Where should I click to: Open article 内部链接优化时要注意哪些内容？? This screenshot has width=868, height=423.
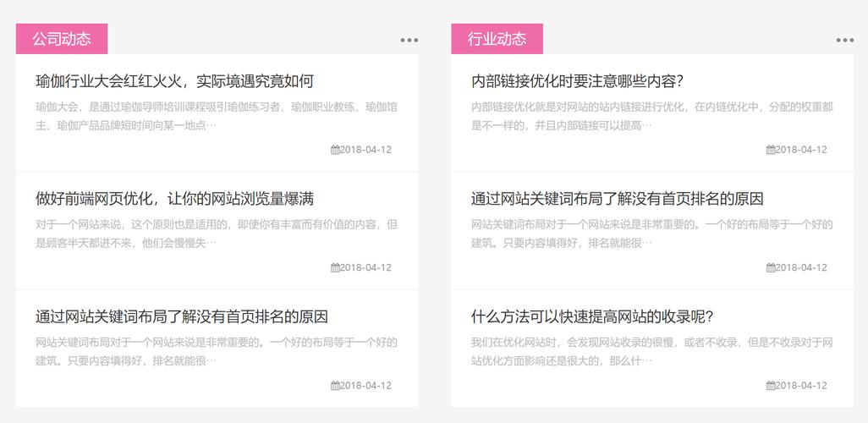click(577, 81)
